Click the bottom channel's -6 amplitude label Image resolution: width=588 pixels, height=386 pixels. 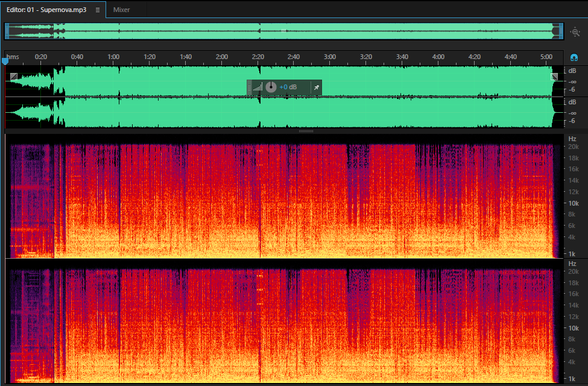572,121
